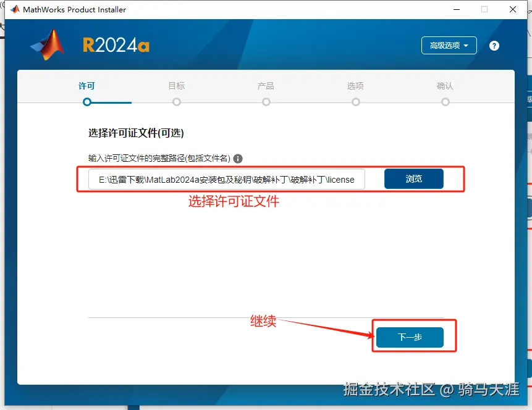532x410 pixels.
Task: Click the 确认 progress step circle
Action: pos(445,102)
